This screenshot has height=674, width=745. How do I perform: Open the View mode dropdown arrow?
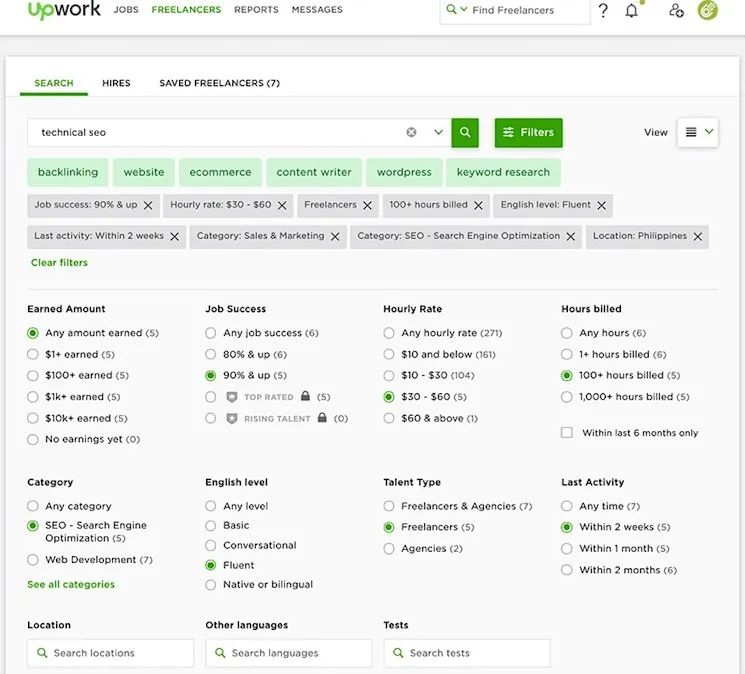[709, 132]
